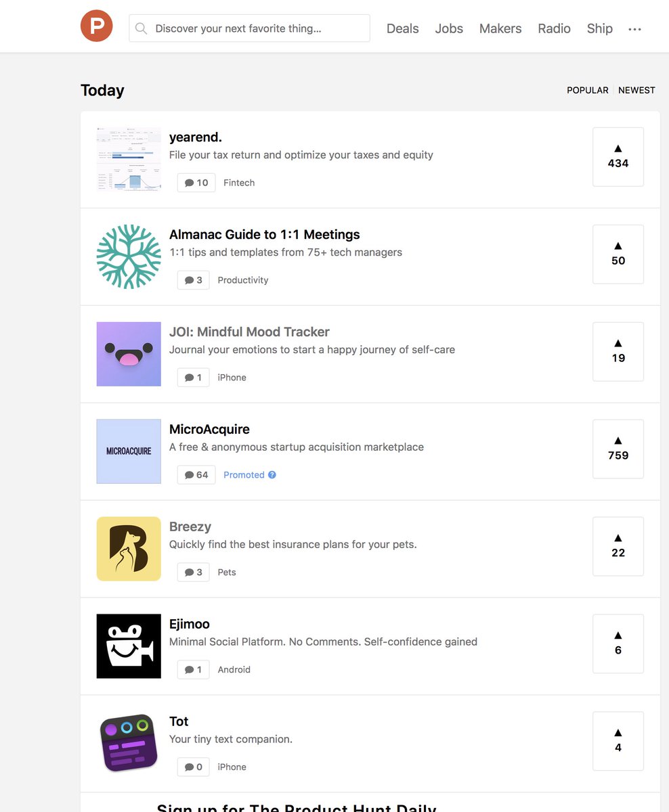Image resolution: width=669 pixels, height=812 pixels.
Task: Upvote Ejimoo with 6 votes
Action: 618,644
